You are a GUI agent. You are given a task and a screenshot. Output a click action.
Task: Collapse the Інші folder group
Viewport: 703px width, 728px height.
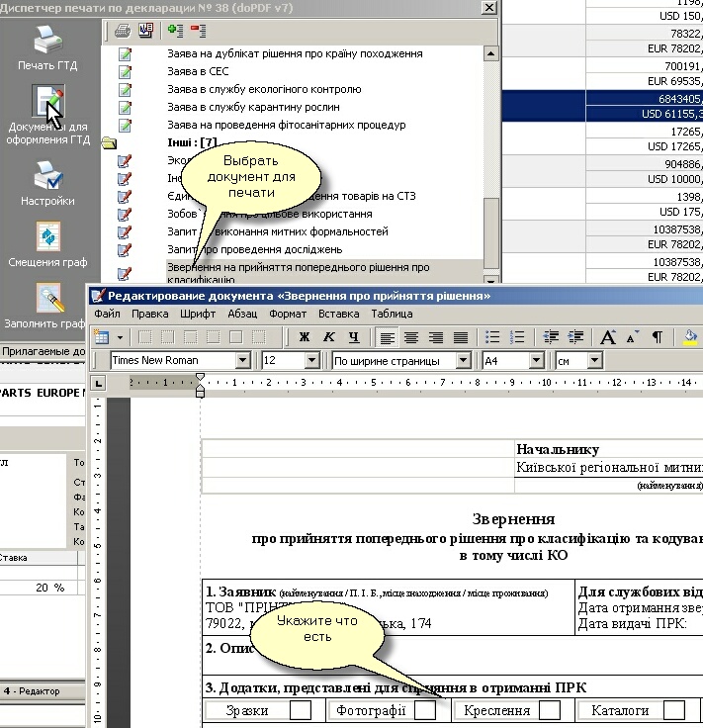(x=109, y=143)
